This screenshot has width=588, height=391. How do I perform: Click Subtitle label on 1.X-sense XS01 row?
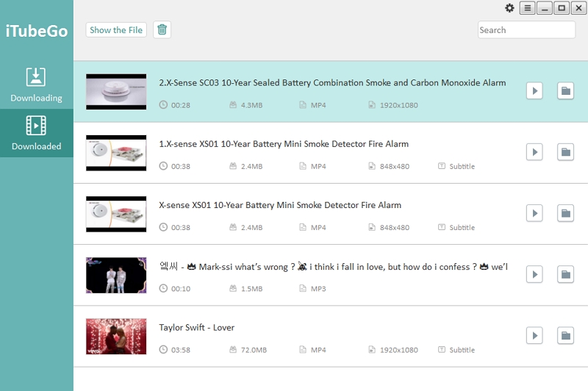click(462, 166)
